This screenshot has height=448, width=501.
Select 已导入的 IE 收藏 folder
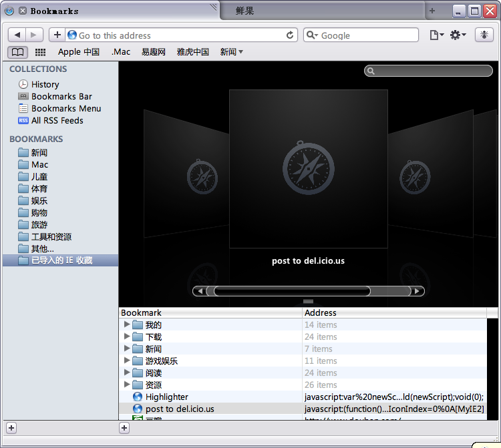coord(60,260)
